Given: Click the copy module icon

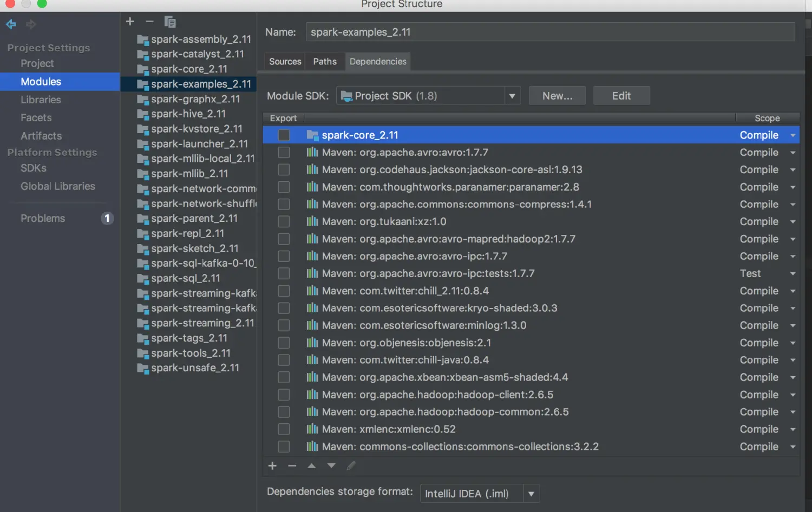Looking at the screenshot, I should tap(170, 22).
